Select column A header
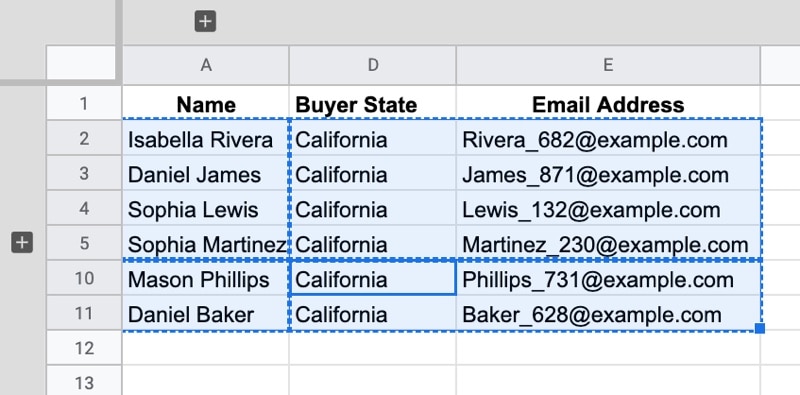Screen dimensions: 800x395 (206, 65)
